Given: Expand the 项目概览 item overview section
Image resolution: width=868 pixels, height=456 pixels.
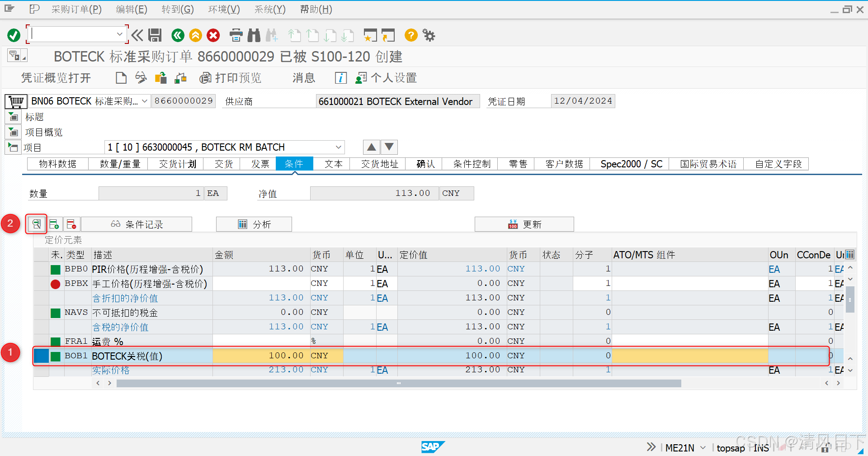Looking at the screenshot, I should [14, 133].
